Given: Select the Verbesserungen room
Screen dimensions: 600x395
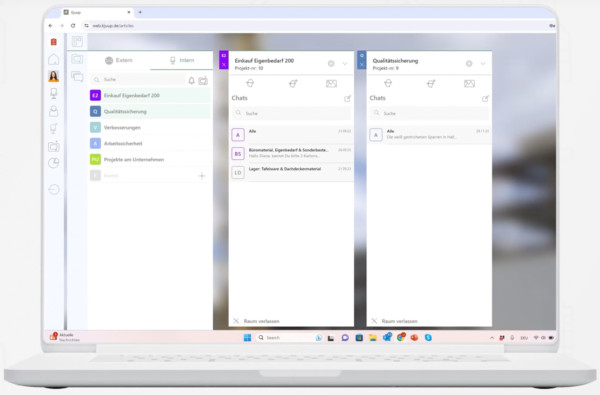Looking at the screenshot, I should [150, 127].
